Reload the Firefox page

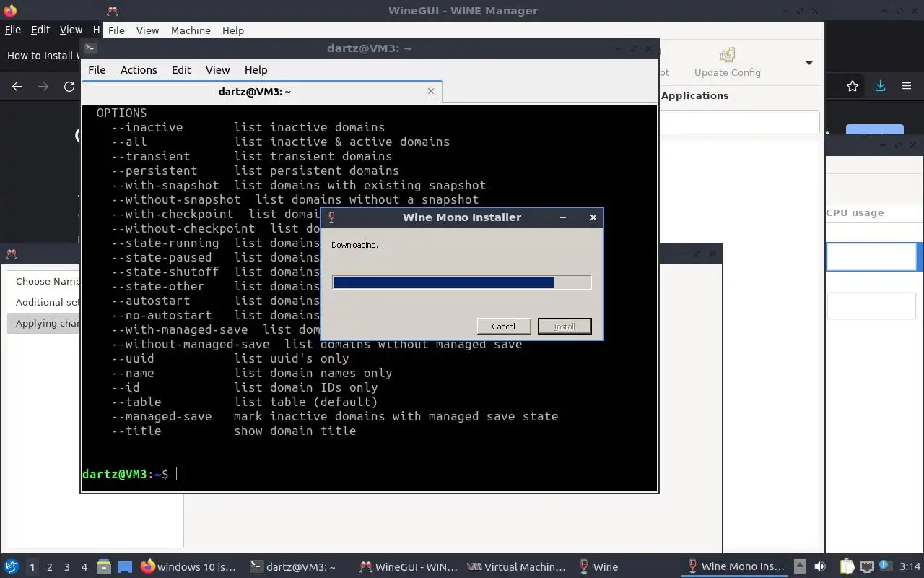pos(69,87)
